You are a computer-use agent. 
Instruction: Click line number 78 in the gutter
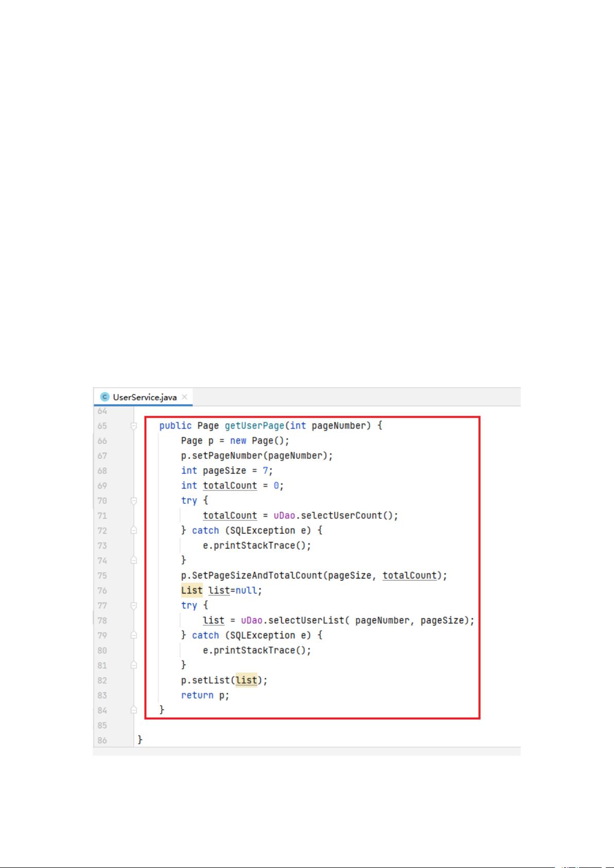tap(102, 620)
